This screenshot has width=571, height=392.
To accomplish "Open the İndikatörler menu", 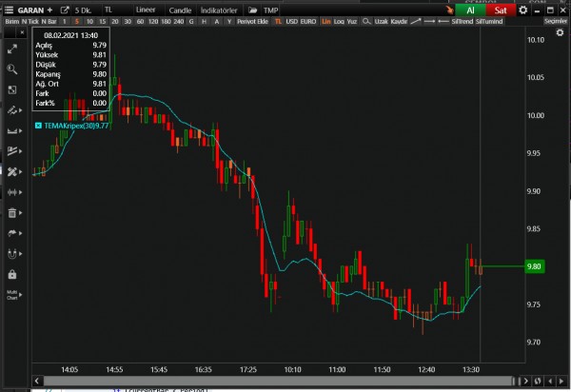I will [221, 9].
